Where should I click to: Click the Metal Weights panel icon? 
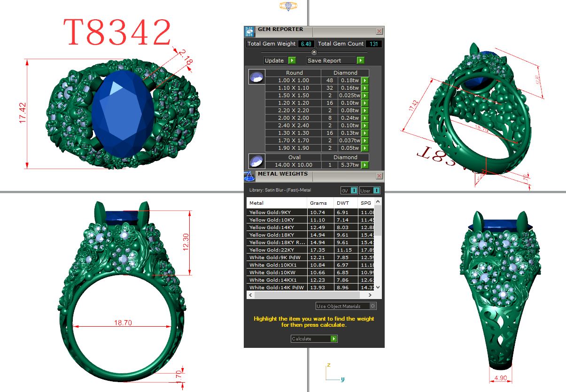pyautogui.click(x=249, y=176)
